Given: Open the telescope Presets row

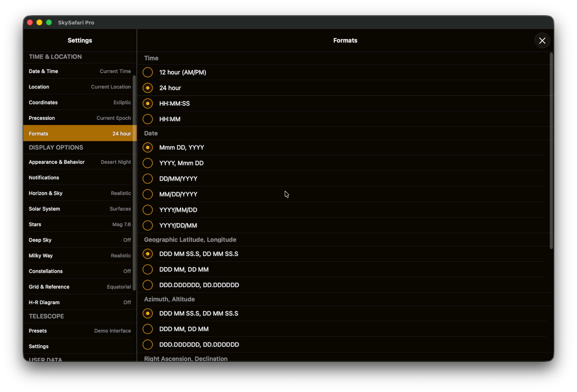Looking at the screenshot, I should [80, 331].
